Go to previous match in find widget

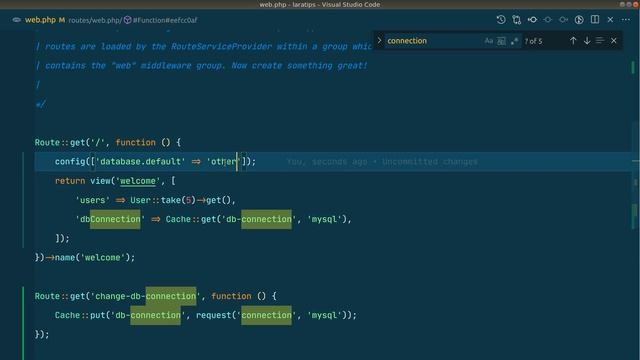point(573,41)
